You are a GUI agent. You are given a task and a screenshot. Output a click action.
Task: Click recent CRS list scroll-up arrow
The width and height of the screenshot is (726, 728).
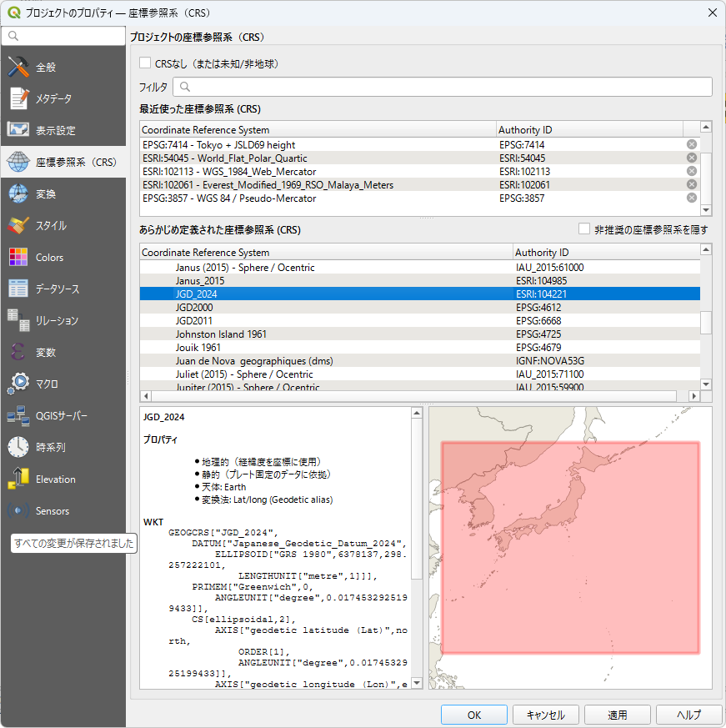pyautogui.click(x=706, y=128)
